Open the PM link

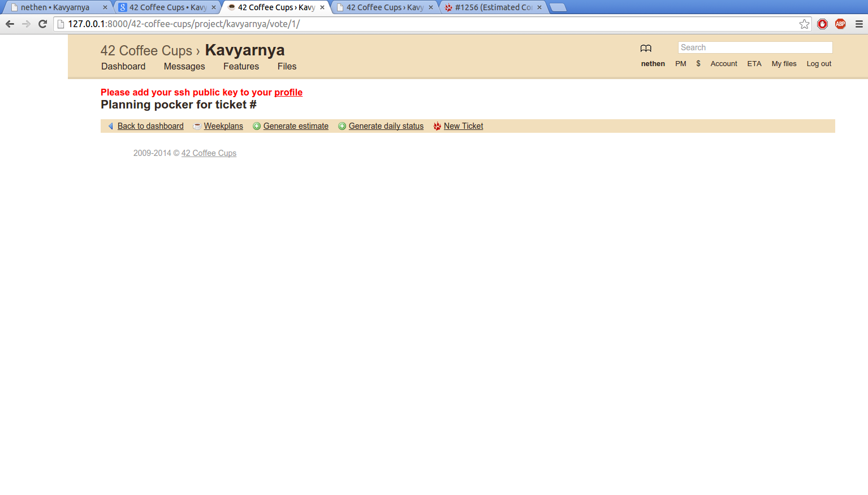coord(681,64)
